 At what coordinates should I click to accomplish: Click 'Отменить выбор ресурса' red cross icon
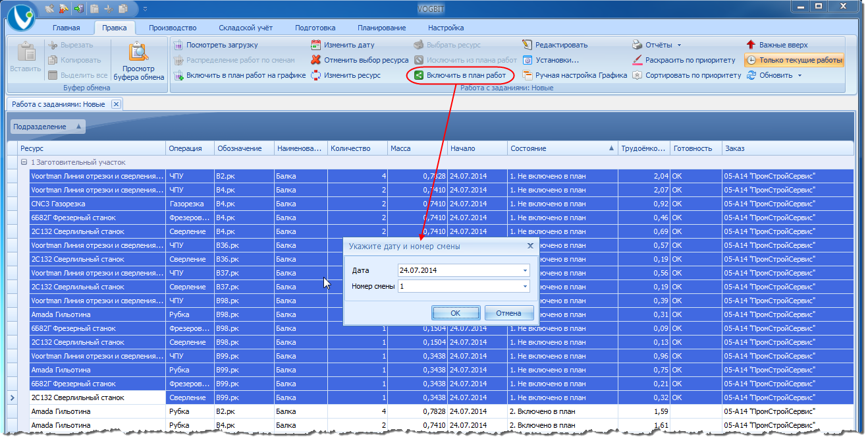click(x=316, y=60)
